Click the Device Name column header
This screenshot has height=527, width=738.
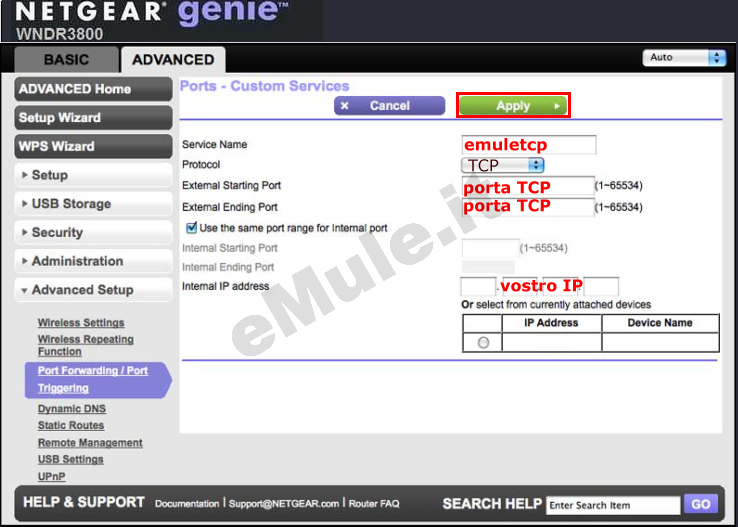tap(660, 323)
